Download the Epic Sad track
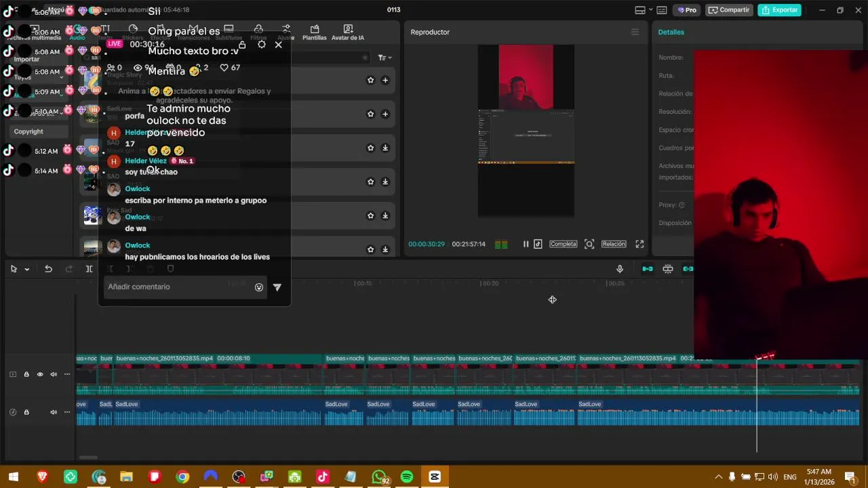This screenshot has width=868, height=488. 385,216
